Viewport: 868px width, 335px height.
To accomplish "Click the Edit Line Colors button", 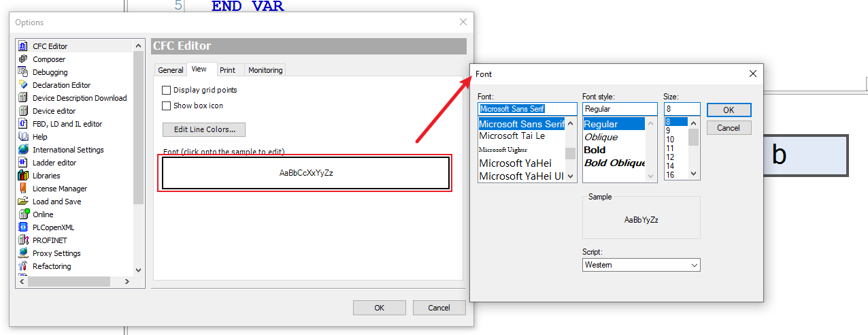I will 204,129.
